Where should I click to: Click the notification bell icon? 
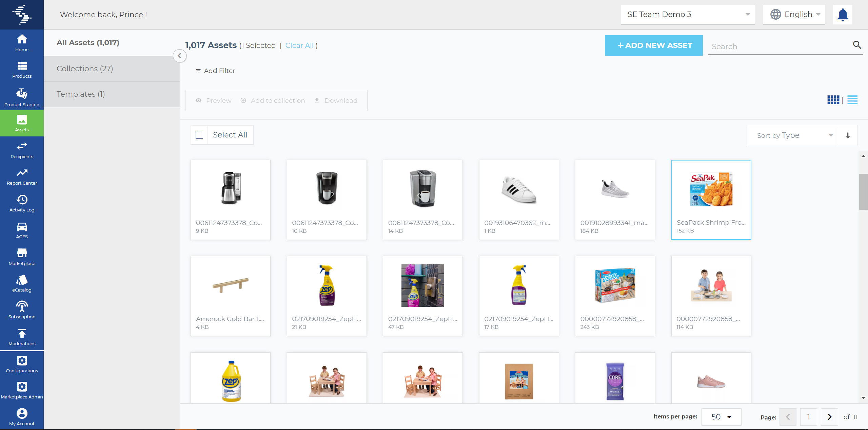click(x=842, y=15)
